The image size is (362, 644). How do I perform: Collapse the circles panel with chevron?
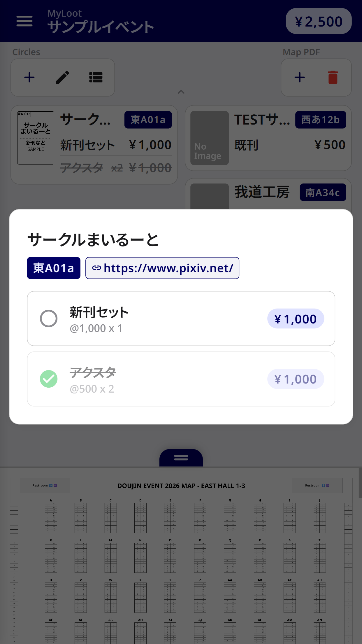tap(181, 92)
